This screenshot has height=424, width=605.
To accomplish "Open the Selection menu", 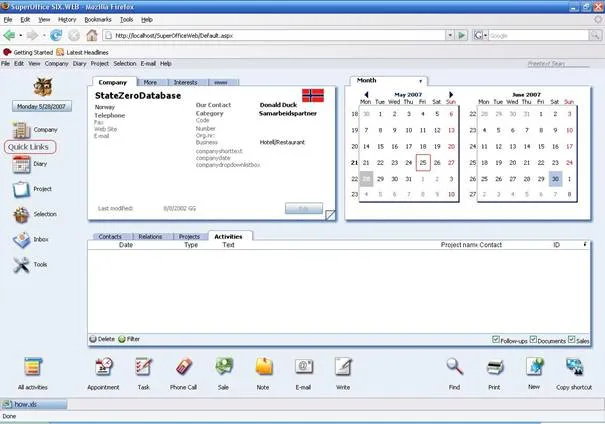I will 124,63.
